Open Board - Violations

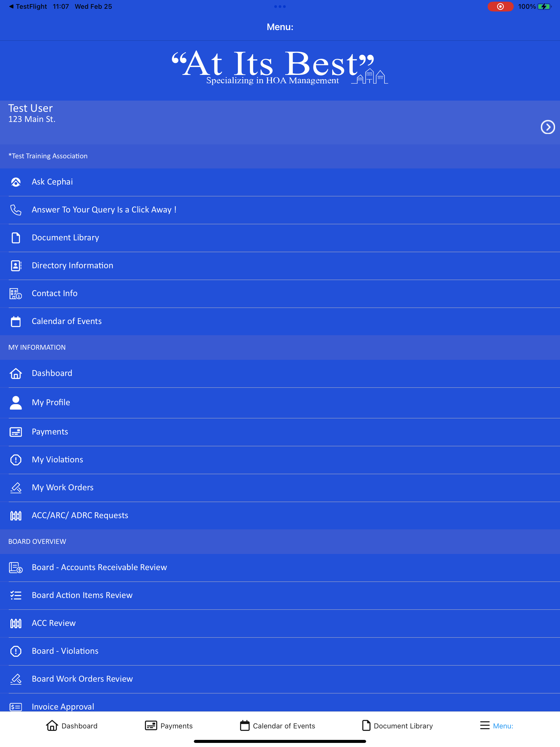click(280, 651)
